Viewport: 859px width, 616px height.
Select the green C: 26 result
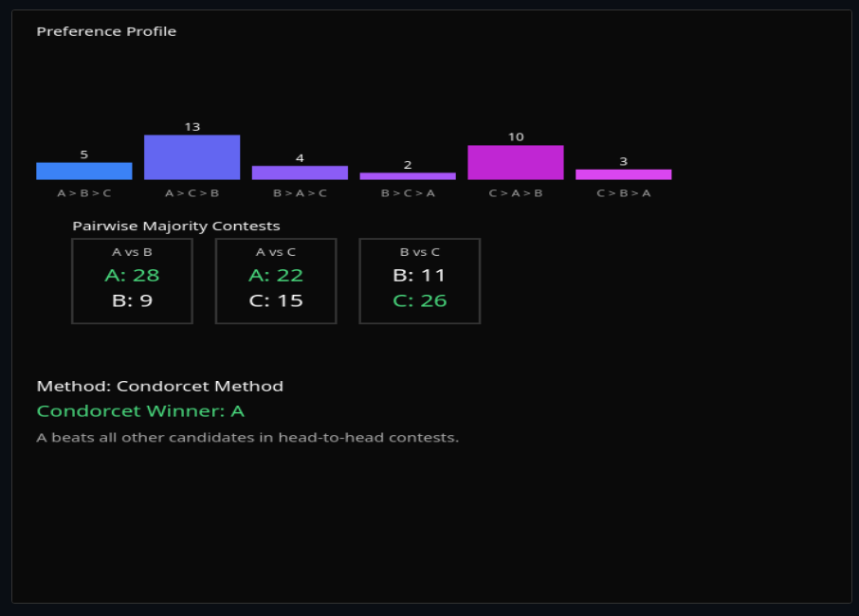pyautogui.click(x=419, y=301)
